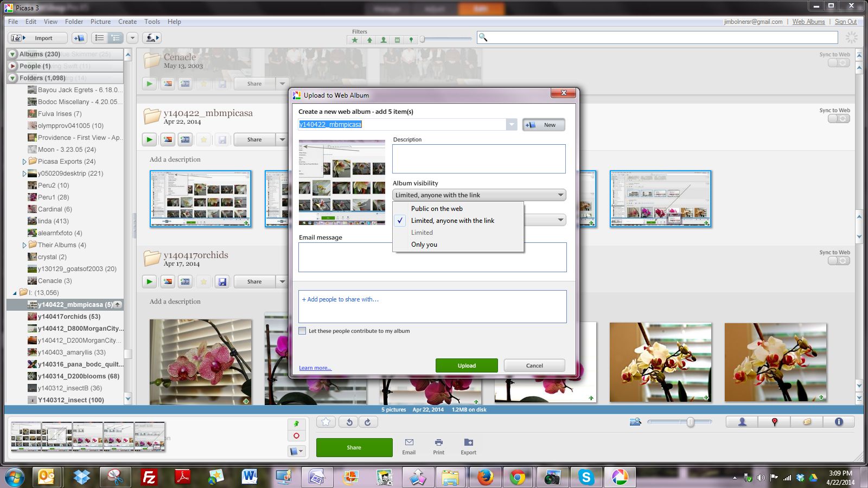The image size is (868, 488).
Task: Play slideshow for y140422_mbmpicasa folder
Action: click(x=149, y=139)
